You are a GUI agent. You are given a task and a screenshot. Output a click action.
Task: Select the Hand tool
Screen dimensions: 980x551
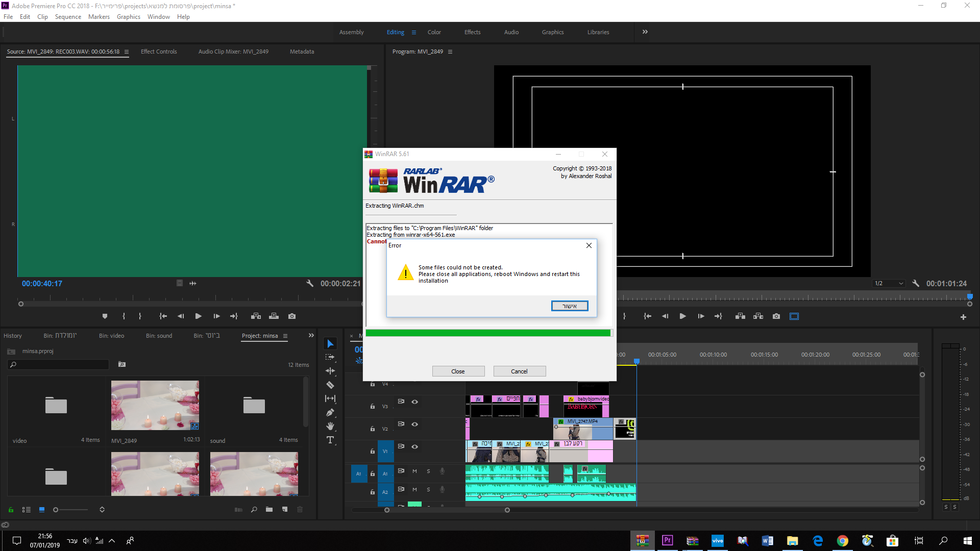[x=330, y=426]
